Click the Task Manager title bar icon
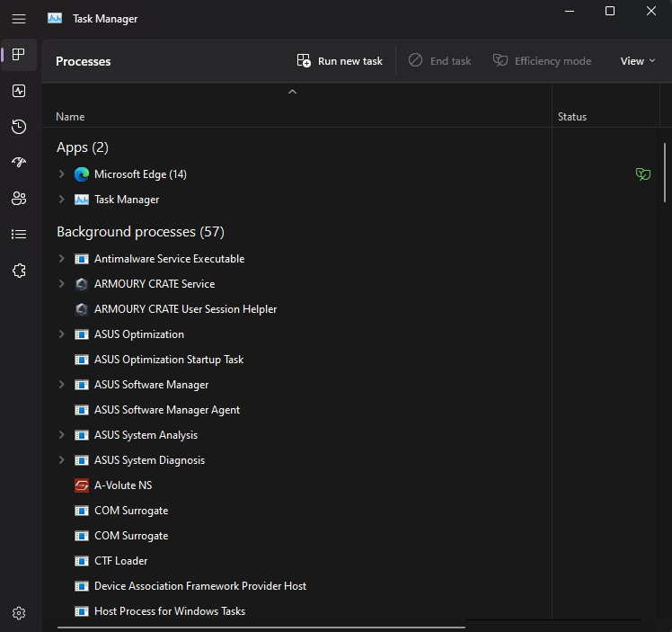 click(55, 19)
